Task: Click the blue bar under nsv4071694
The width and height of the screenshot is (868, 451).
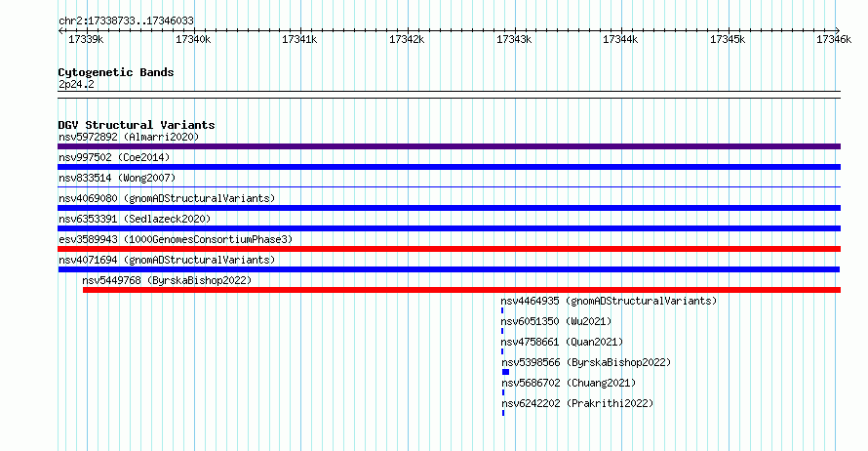Action: pos(449,269)
